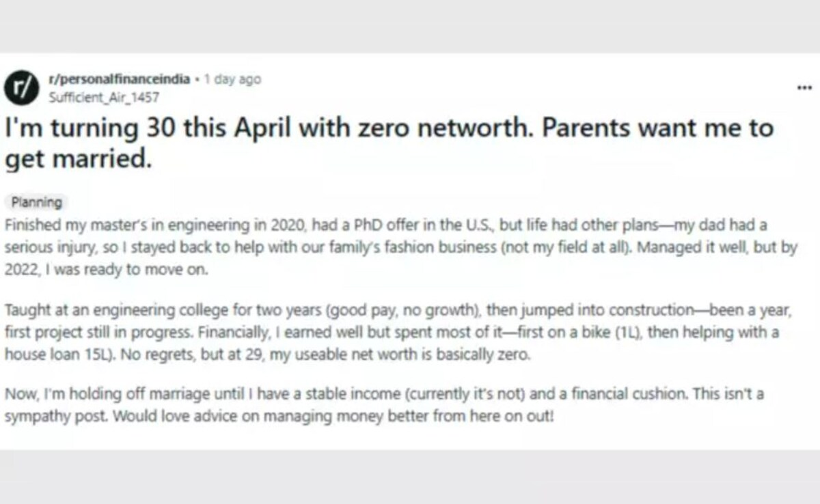This screenshot has height=504, width=820.
Task: Click the post title's first line
Action: click(389, 128)
